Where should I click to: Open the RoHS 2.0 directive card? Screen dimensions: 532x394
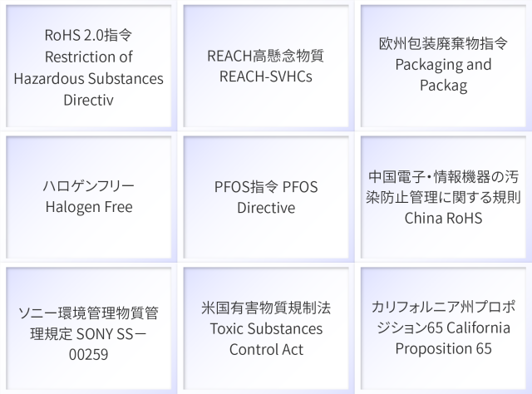pyautogui.click(x=89, y=66)
